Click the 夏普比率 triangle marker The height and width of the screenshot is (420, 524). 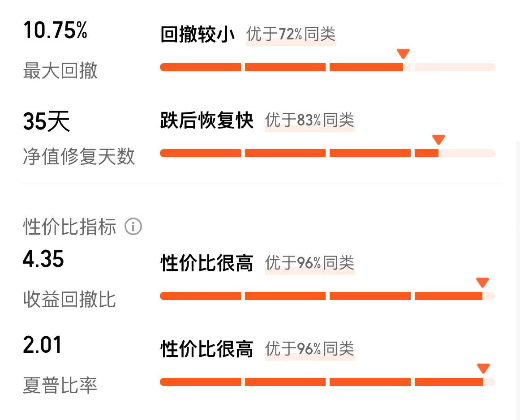coord(483,369)
